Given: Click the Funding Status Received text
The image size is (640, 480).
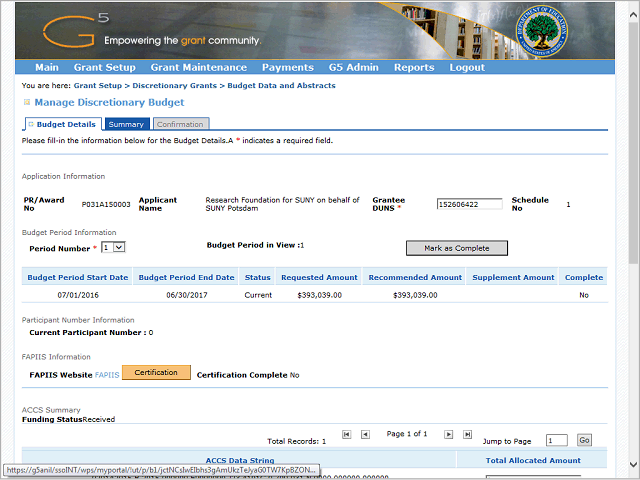Looking at the screenshot, I should [x=69, y=420].
